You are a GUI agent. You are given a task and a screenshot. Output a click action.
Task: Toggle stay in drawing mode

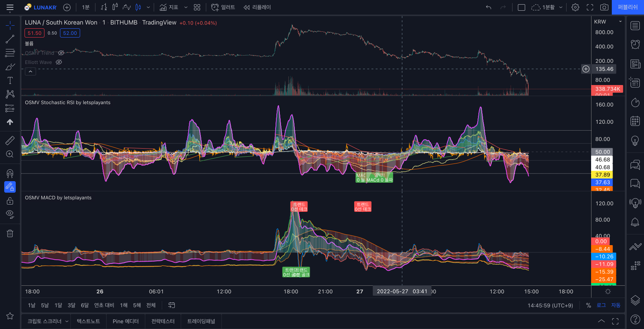(x=10, y=187)
